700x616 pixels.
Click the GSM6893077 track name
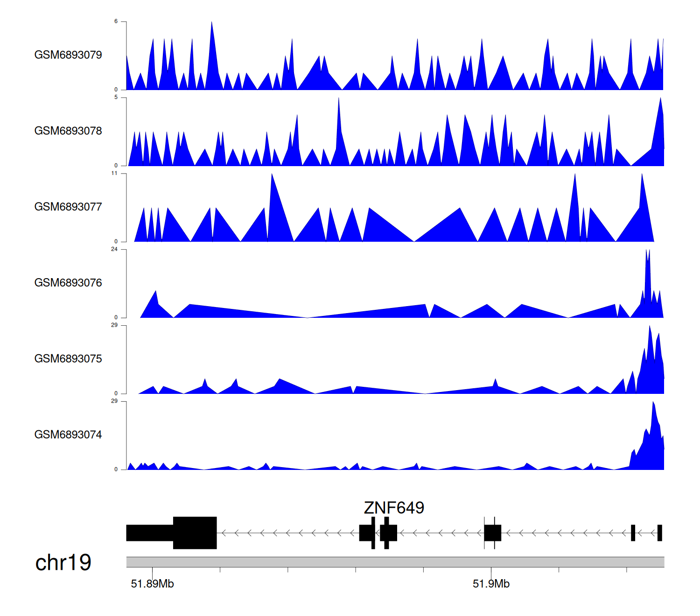coord(68,207)
